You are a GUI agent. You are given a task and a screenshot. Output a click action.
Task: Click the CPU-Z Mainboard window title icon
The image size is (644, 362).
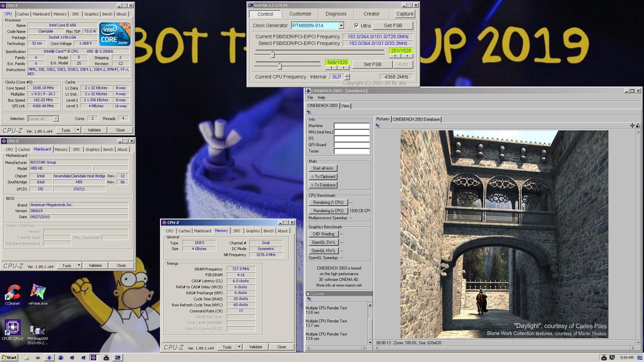click(4, 141)
